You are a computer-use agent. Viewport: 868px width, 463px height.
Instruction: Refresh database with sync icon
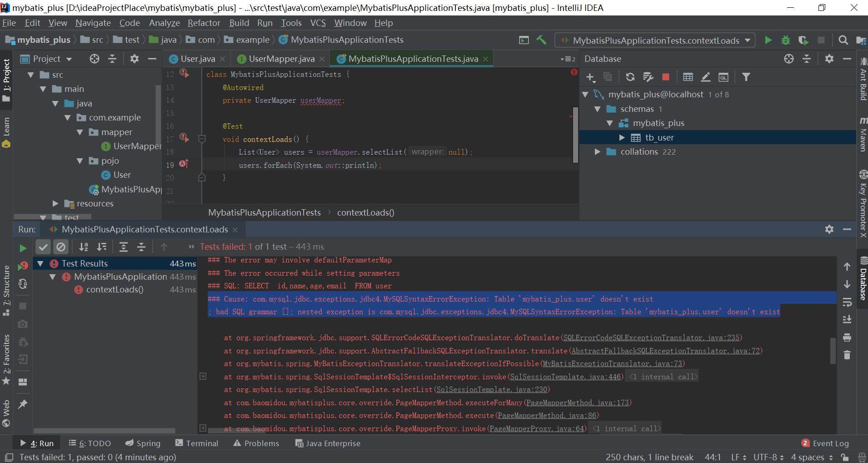630,77
